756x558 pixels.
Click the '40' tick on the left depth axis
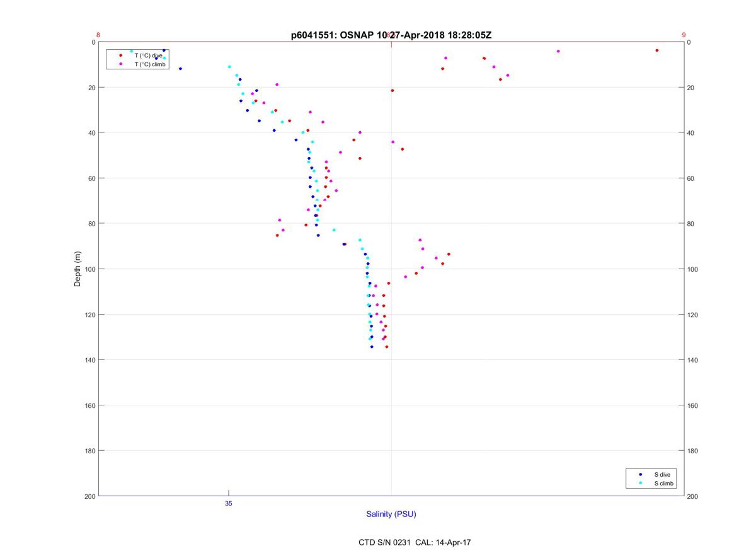[91, 133]
